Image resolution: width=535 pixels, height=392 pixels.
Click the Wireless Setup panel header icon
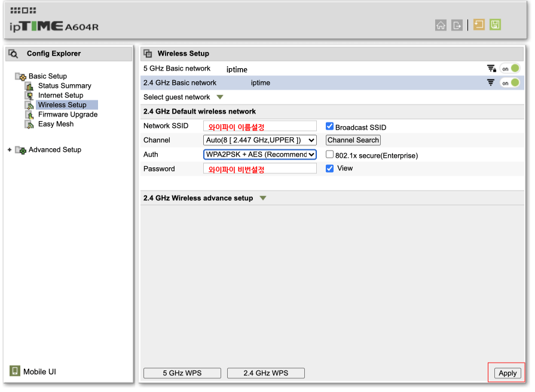click(148, 54)
